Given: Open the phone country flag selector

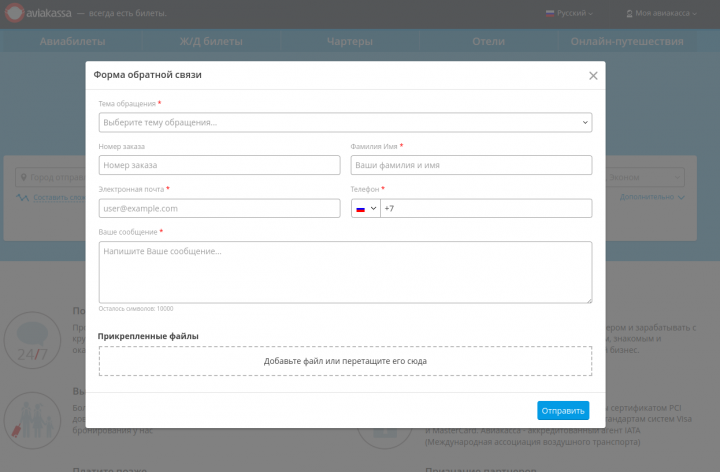Looking at the screenshot, I should click(x=365, y=208).
